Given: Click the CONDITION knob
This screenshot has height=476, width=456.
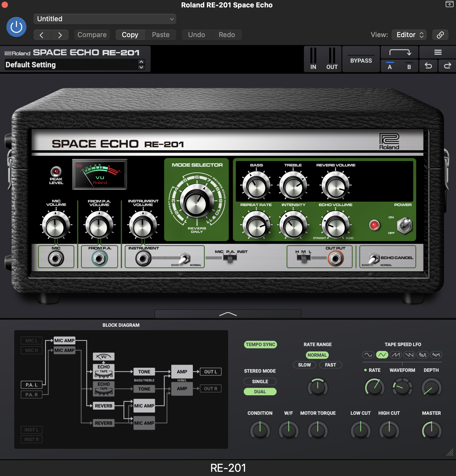Looking at the screenshot, I should 260,431.
